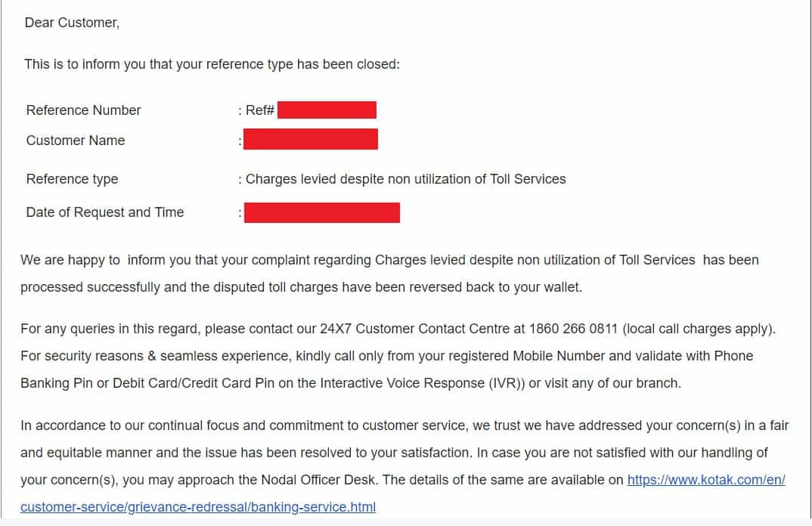Click the 'Reference type' label
812x526 pixels.
point(72,179)
